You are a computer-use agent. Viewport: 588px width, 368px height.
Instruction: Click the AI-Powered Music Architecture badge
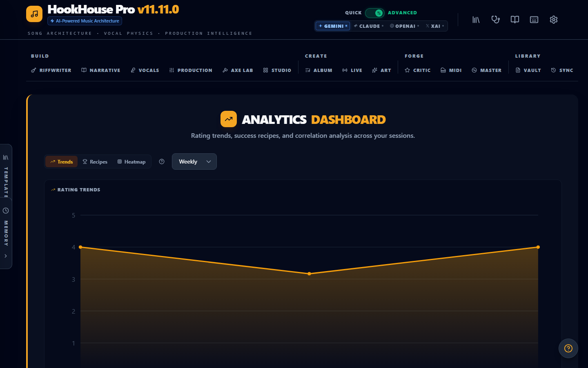click(85, 21)
